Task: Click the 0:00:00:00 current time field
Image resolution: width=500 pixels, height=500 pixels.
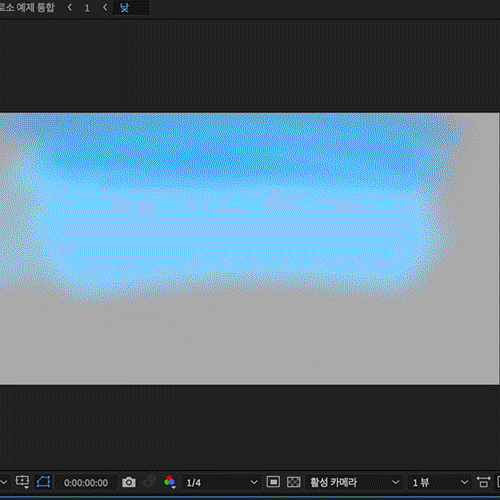Action: point(86,483)
